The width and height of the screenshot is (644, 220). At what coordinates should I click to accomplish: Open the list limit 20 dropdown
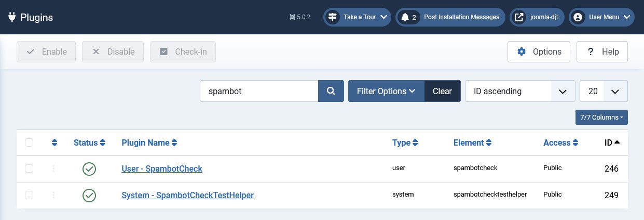point(604,91)
